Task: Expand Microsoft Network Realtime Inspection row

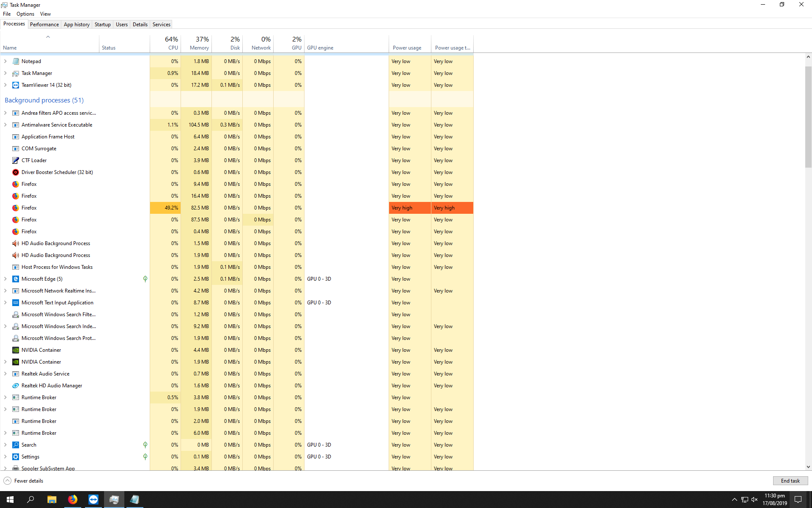Action: pos(5,291)
